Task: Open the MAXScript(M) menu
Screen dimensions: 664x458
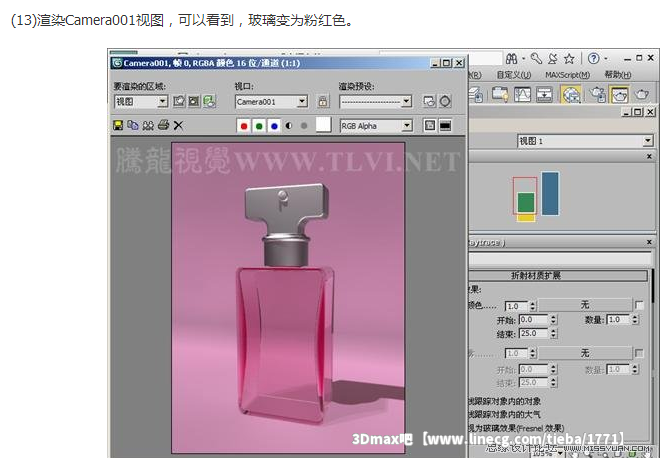Action: (567, 75)
